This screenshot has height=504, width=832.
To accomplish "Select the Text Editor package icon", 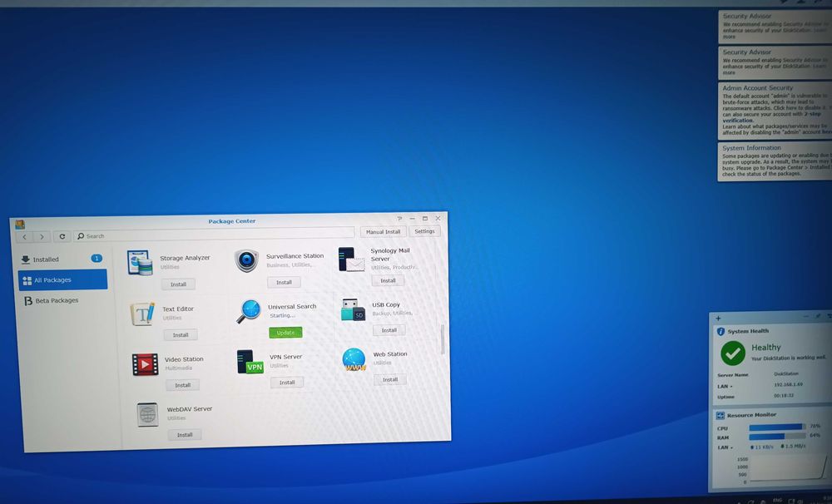I will point(143,314).
